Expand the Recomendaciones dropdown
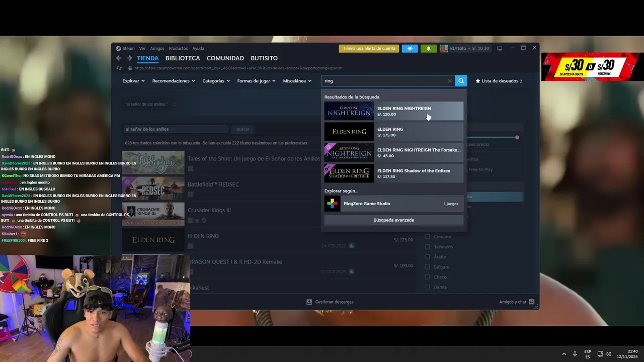Screen dimensions: 644x362 tap(174, 81)
